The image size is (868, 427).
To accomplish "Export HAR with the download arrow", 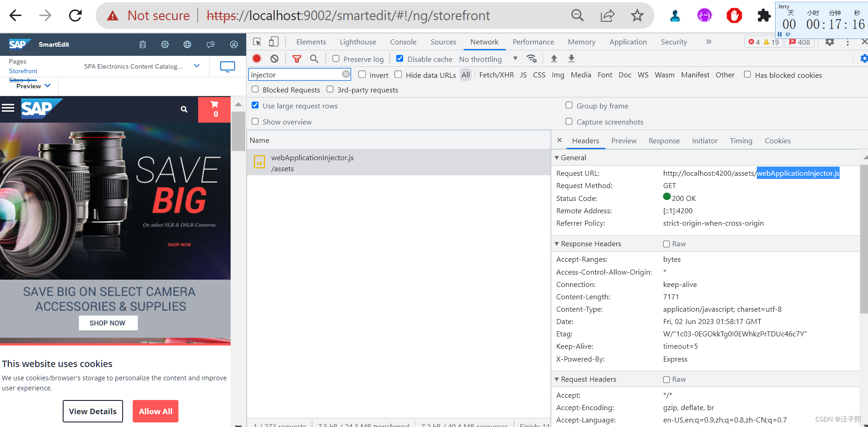I will (571, 59).
